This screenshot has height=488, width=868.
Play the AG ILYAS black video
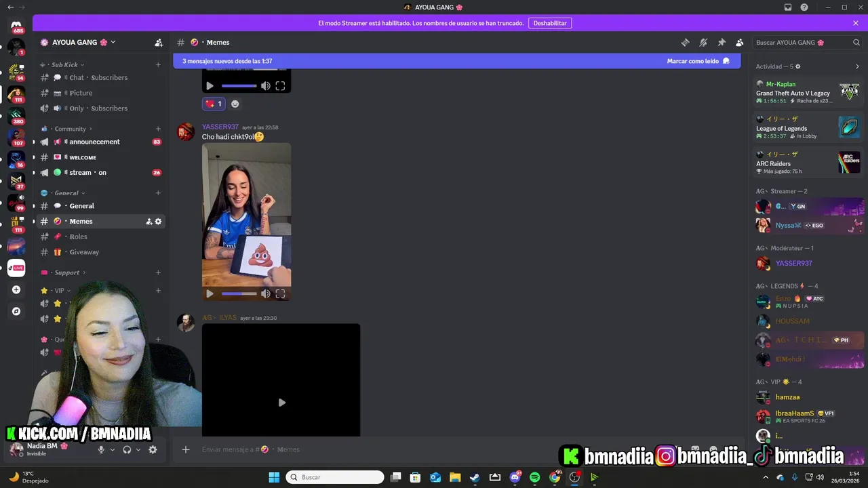[x=281, y=403]
